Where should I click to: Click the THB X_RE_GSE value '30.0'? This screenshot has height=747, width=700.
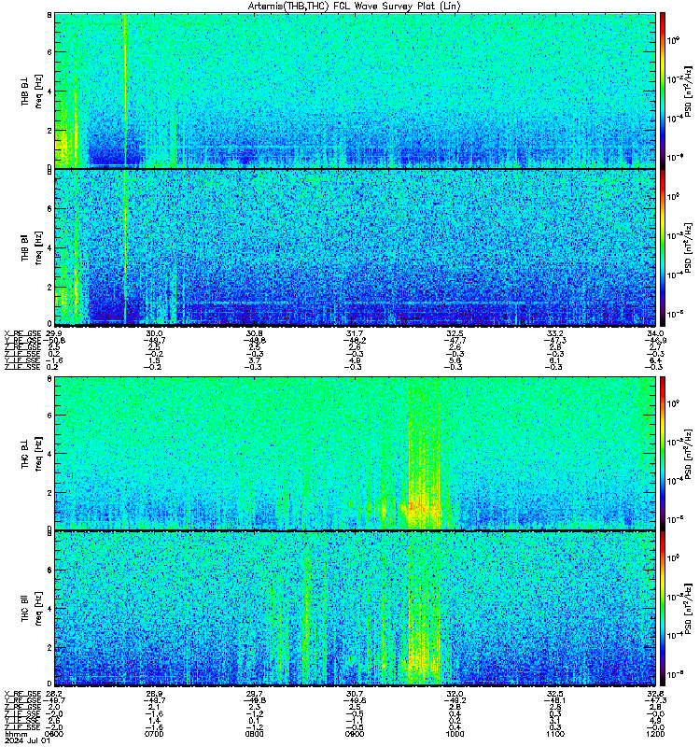click(x=154, y=333)
